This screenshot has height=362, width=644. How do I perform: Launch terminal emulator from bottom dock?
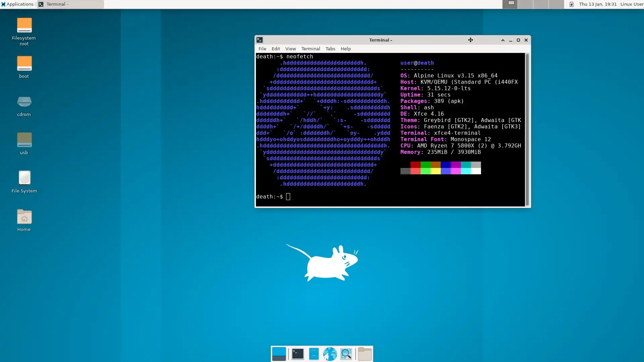[x=298, y=354]
